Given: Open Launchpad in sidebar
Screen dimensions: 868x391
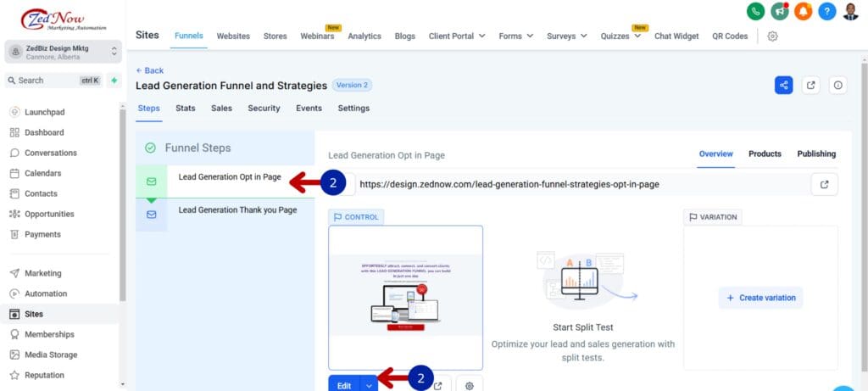Looking at the screenshot, I should [x=44, y=112].
